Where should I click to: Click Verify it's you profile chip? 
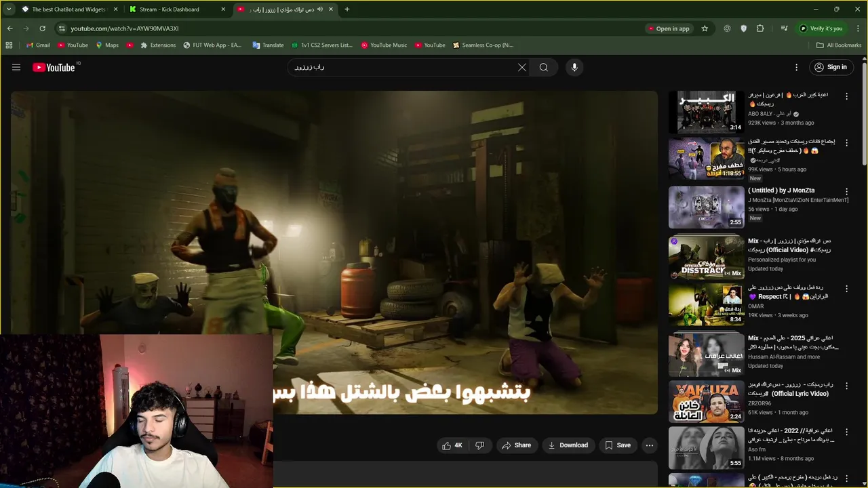[821, 28]
